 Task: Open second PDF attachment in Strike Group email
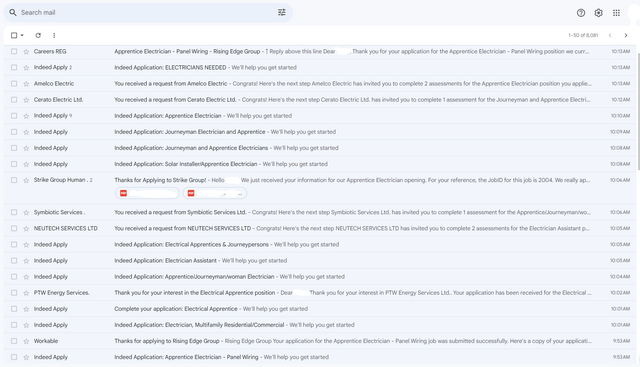pyautogui.click(x=215, y=194)
